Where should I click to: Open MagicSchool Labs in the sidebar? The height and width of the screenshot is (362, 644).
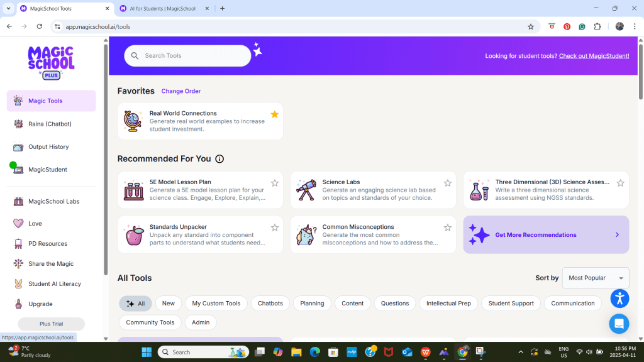(x=53, y=202)
